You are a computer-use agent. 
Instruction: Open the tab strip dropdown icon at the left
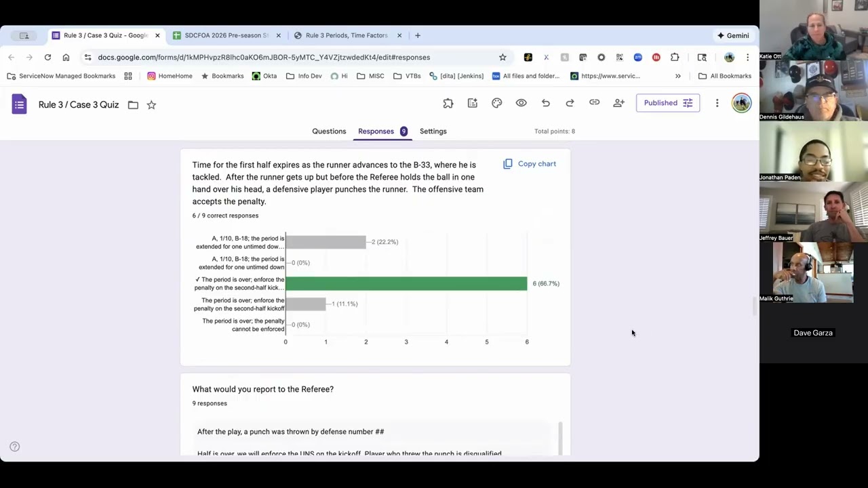click(24, 35)
